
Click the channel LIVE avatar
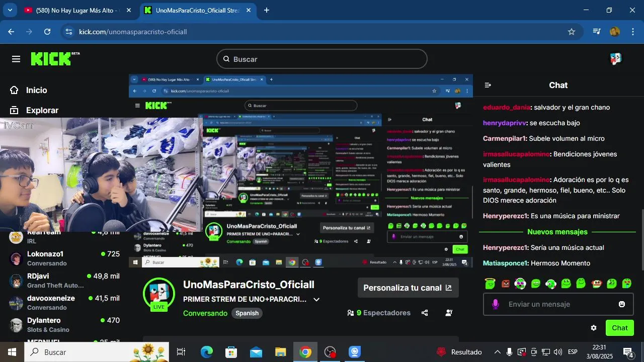pos(159,294)
